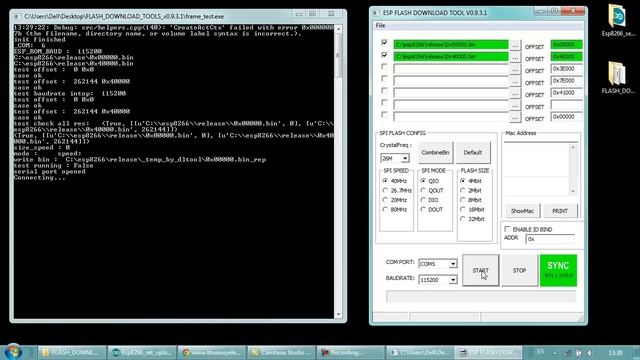Uncheck the 0x40000.bin file checkbox
The width and height of the screenshot is (640, 360).
384,55
